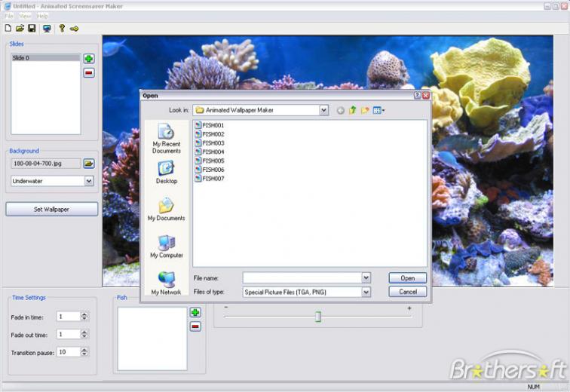Open My Network in places bar
570x392 pixels.
coord(166,283)
